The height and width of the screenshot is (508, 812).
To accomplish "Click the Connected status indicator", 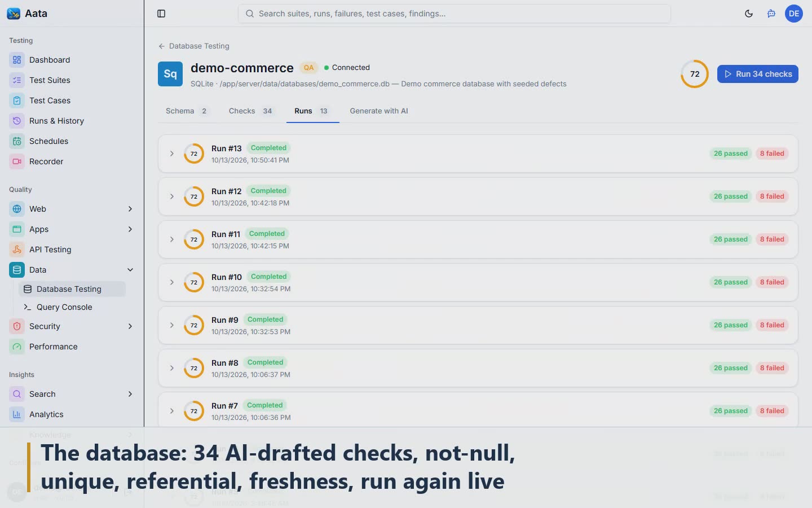I will tap(347, 68).
